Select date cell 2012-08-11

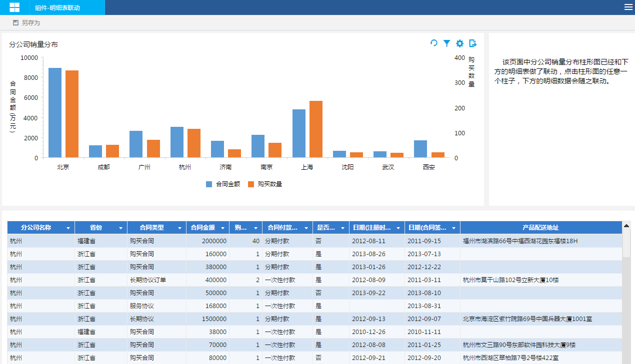pos(377,241)
